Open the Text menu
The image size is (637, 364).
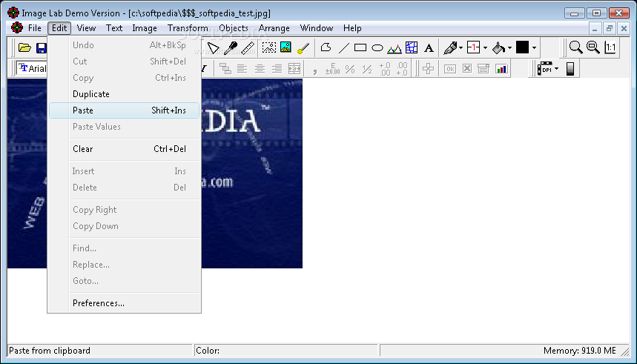pyautogui.click(x=114, y=28)
